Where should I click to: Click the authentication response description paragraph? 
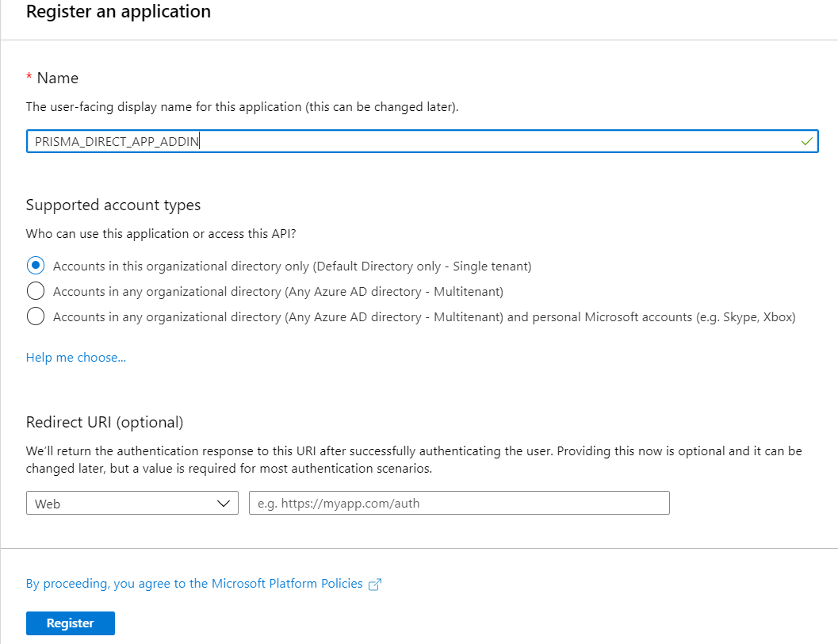414,459
